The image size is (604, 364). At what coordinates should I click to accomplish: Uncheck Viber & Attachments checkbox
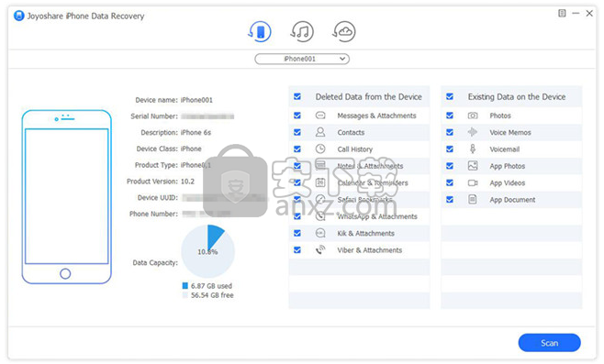(x=297, y=250)
